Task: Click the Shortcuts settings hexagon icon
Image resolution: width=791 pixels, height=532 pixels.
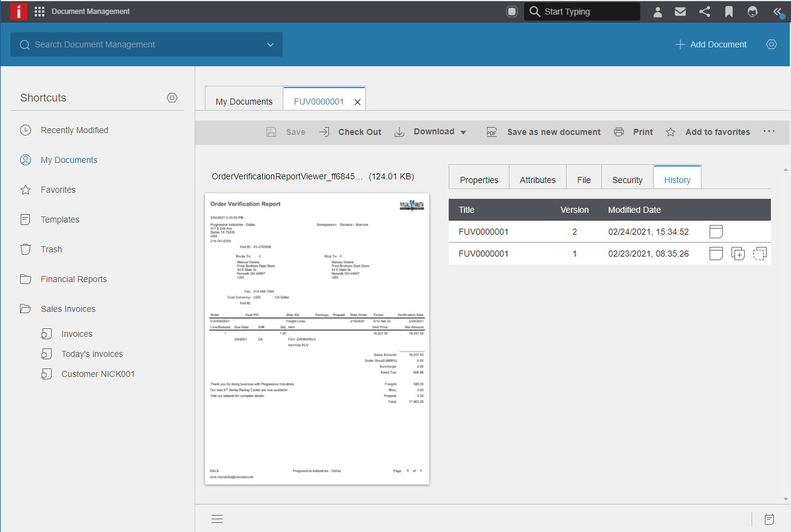Action: [x=172, y=98]
